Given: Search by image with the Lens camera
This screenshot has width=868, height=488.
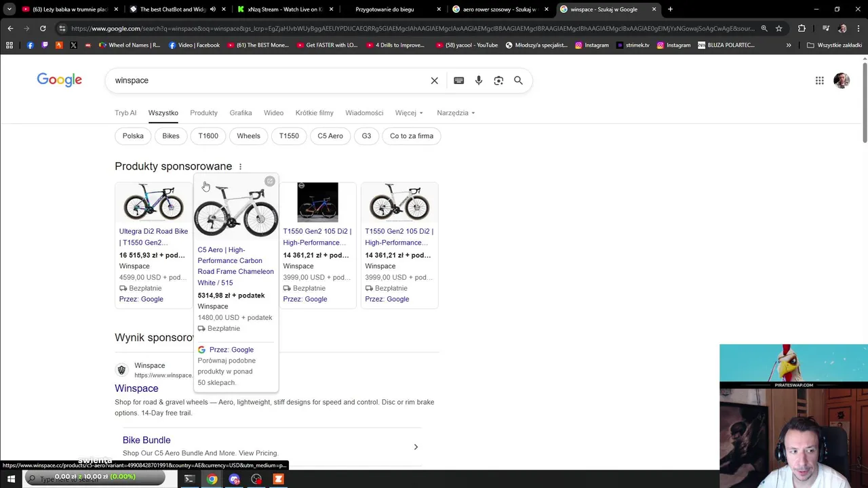Looking at the screenshot, I should point(498,81).
